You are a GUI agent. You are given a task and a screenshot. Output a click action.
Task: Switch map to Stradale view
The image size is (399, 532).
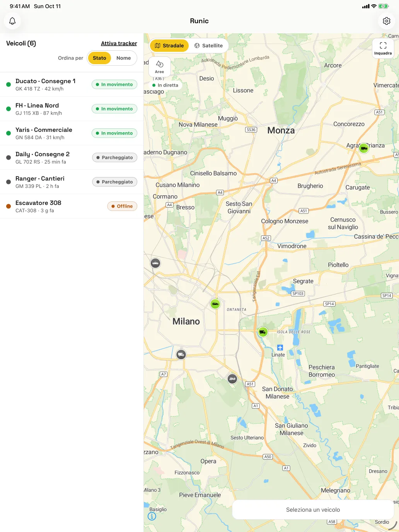pos(169,46)
